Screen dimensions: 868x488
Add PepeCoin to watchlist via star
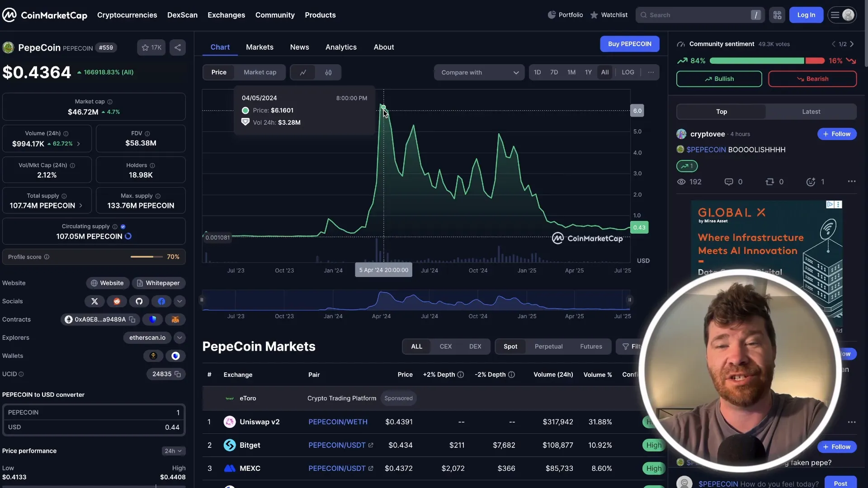tap(151, 47)
